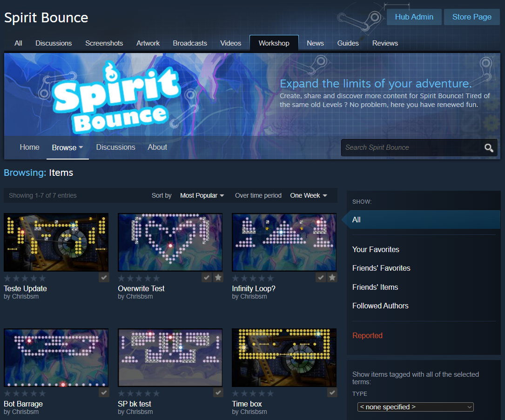Show Reported items in the sidebar
This screenshot has height=420, width=505.
[x=367, y=336]
